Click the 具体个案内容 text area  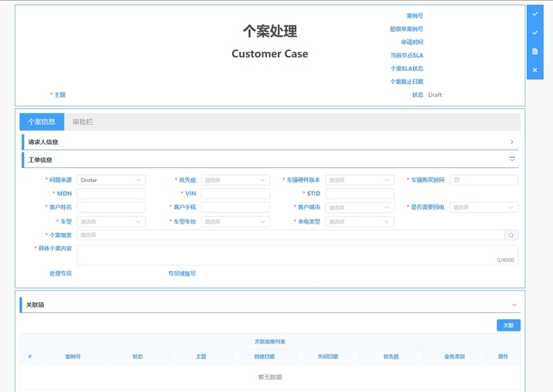297,255
